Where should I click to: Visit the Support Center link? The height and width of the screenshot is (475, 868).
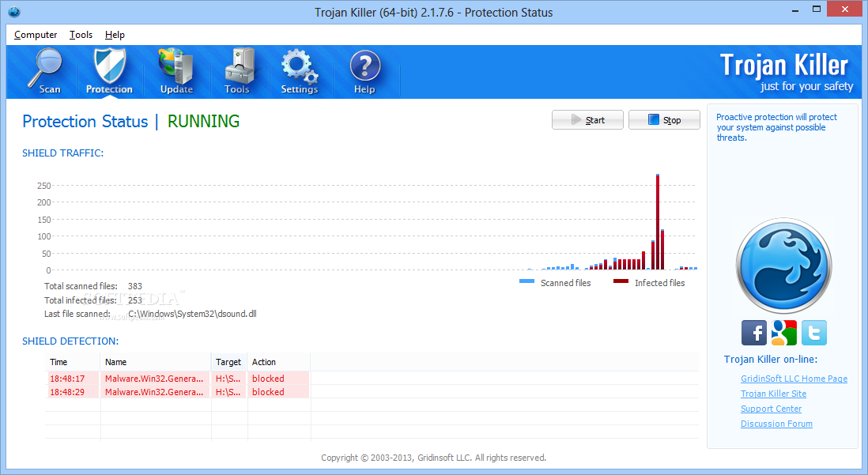(771, 409)
